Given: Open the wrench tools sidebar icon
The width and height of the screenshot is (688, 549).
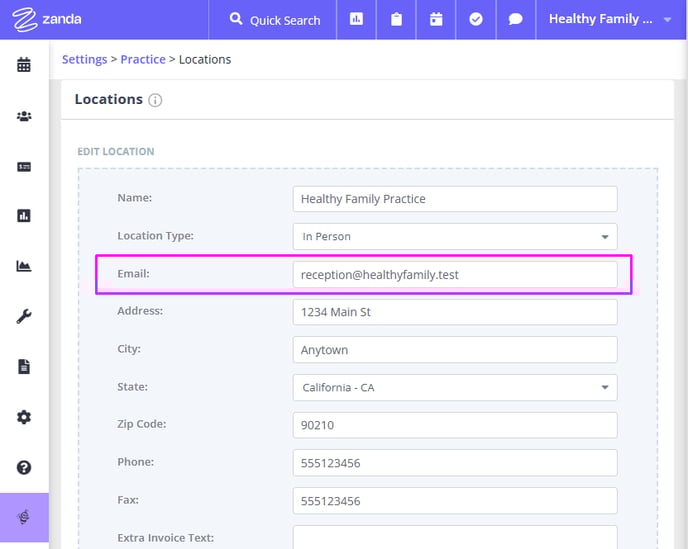Looking at the screenshot, I should point(24,316).
